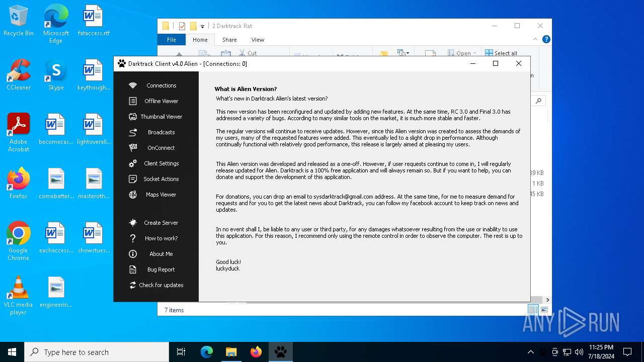Open the Windows Start menu
Screen dimensions: 644x362
click(x=12, y=352)
